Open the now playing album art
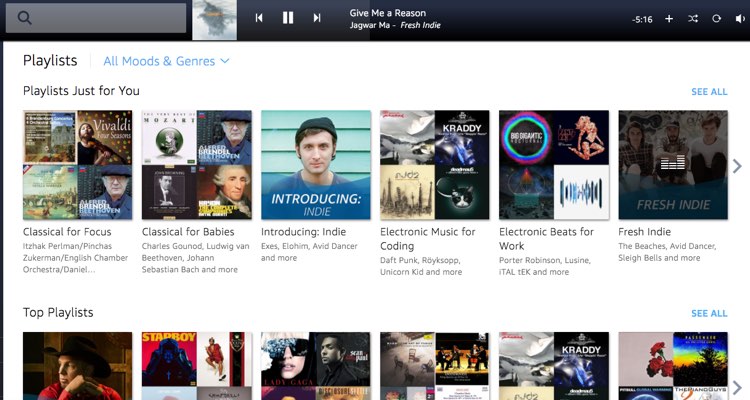 coord(214,20)
